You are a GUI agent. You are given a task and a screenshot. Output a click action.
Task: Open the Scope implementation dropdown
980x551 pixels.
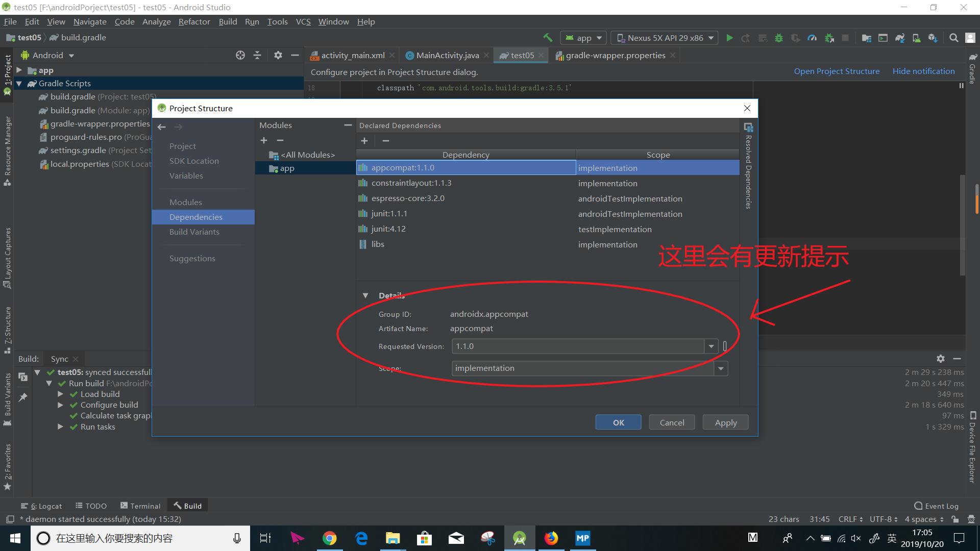click(x=721, y=368)
